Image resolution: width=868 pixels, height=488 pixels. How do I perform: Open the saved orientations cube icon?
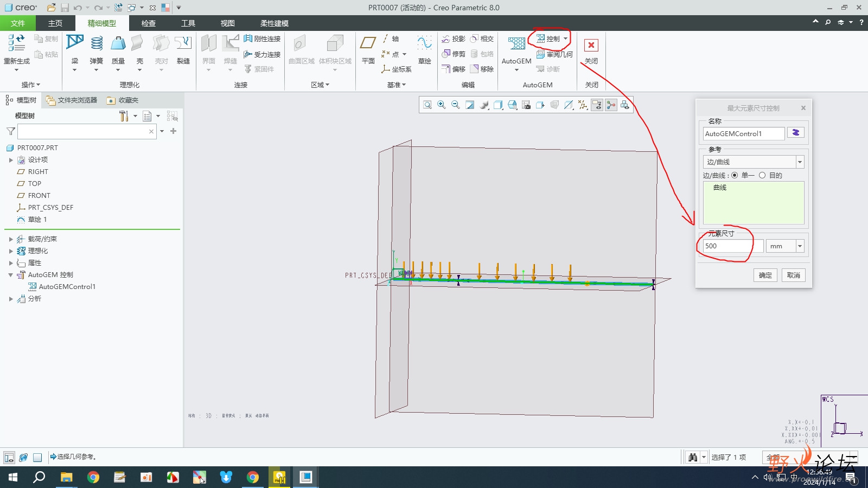512,105
